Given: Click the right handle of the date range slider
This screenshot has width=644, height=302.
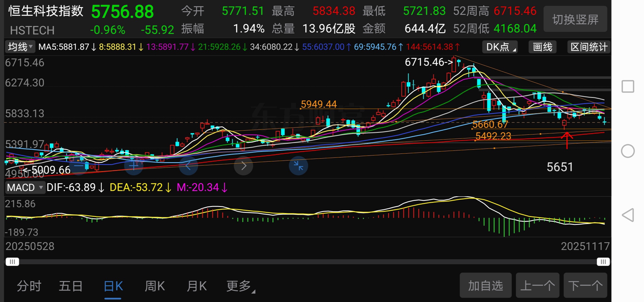Looking at the screenshot, I should click(603, 262).
